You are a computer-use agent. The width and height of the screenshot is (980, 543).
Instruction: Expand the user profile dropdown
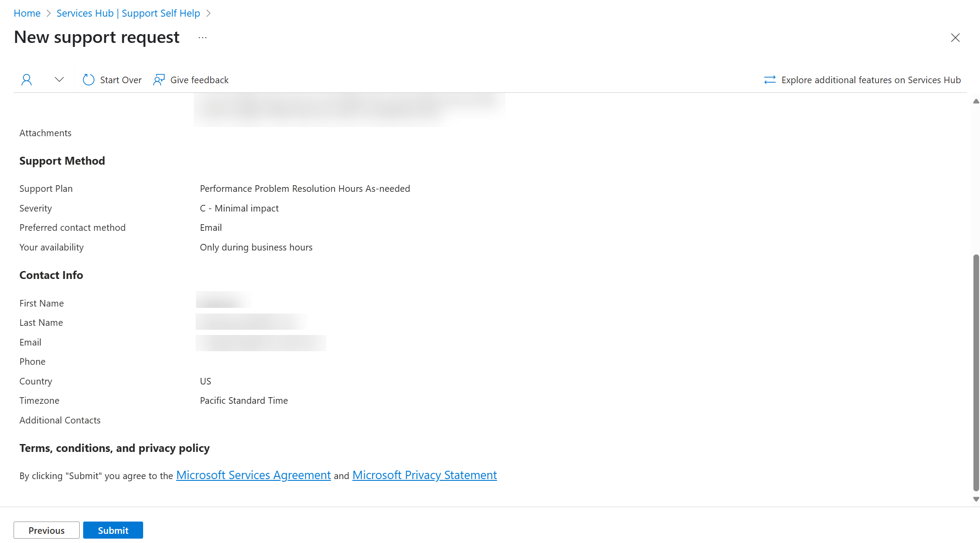pyautogui.click(x=60, y=80)
